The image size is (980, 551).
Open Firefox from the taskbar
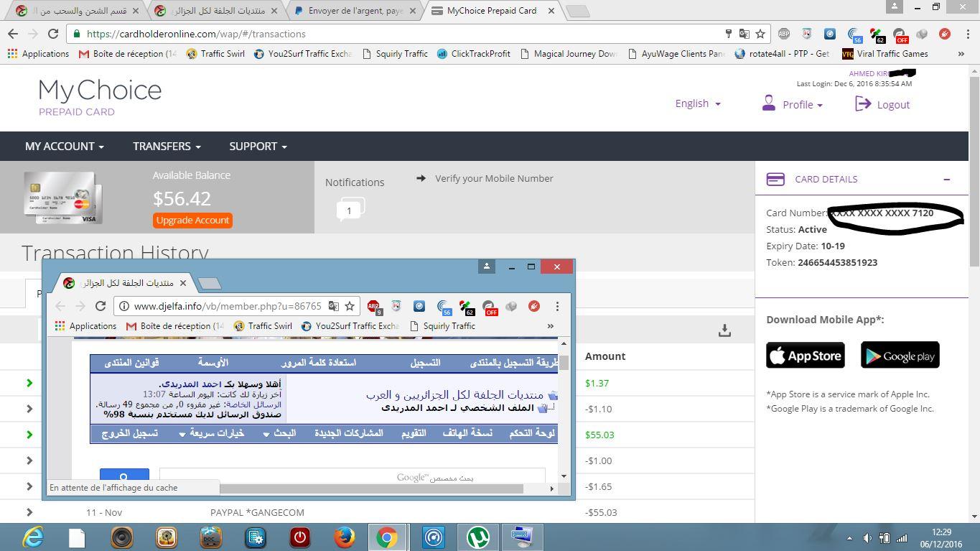(x=344, y=537)
